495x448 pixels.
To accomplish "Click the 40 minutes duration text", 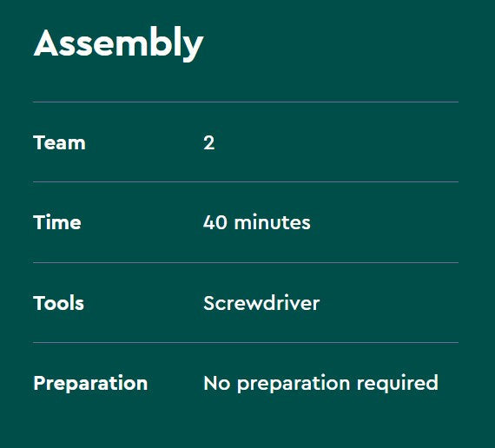I will tap(257, 222).
